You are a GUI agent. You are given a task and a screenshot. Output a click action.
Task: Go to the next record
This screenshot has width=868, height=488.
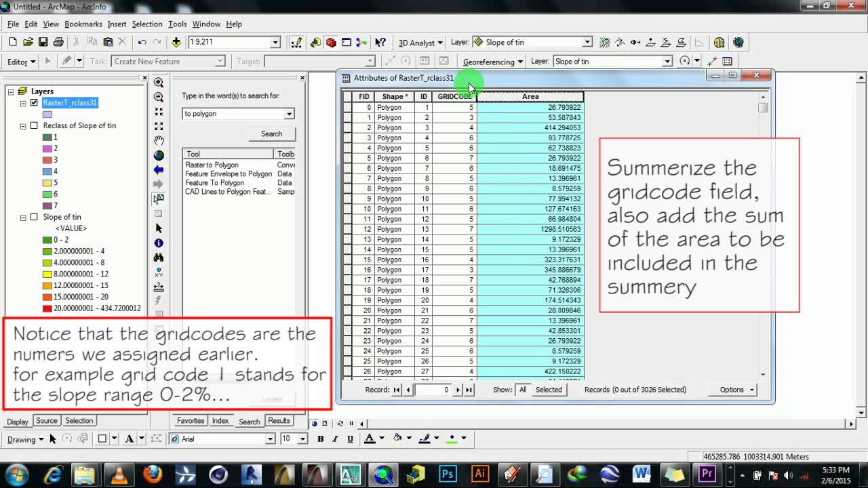click(458, 390)
